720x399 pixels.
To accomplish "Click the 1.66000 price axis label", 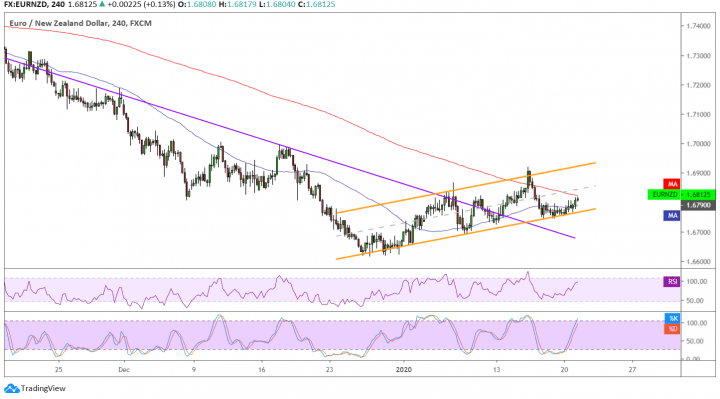I will pyautogui.click(x=698, y=262).
